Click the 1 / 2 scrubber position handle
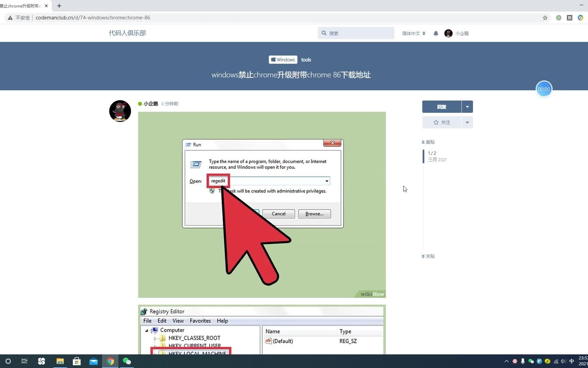 coord(436,156)
